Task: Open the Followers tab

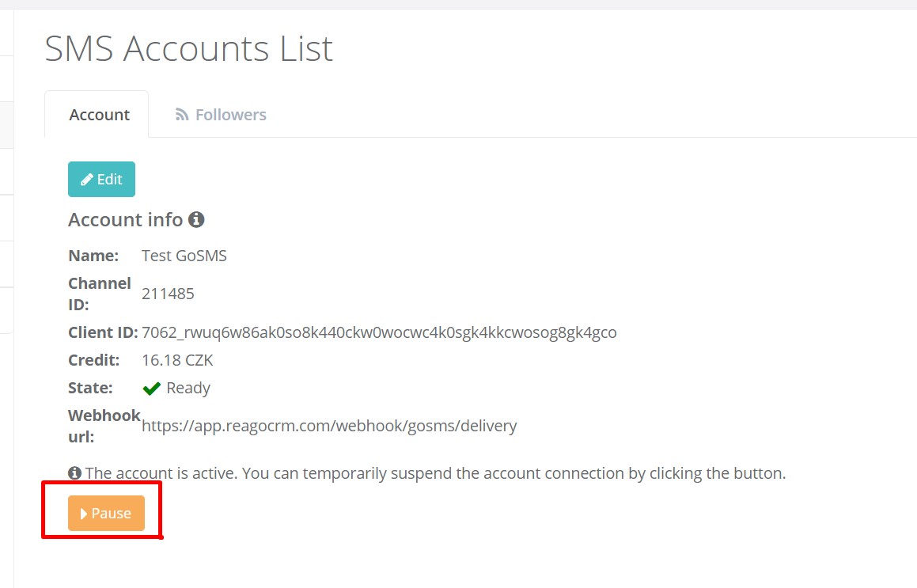Action: click(x=221, y=115)
